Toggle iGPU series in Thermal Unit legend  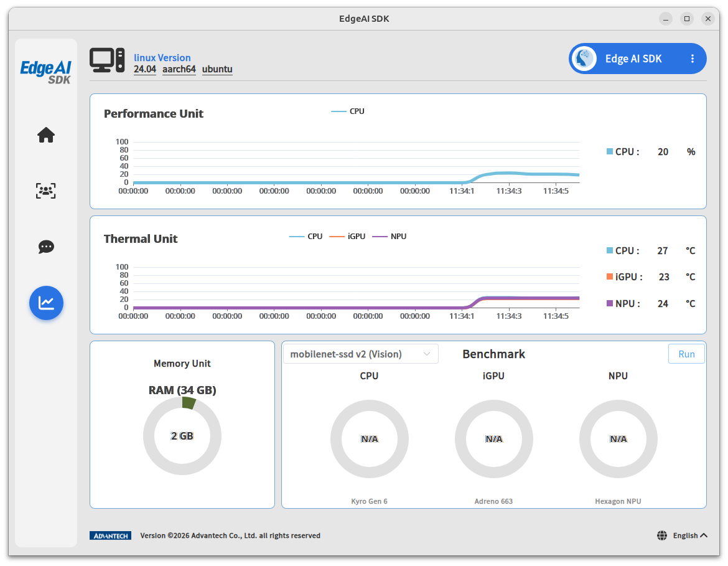(347, 237)
